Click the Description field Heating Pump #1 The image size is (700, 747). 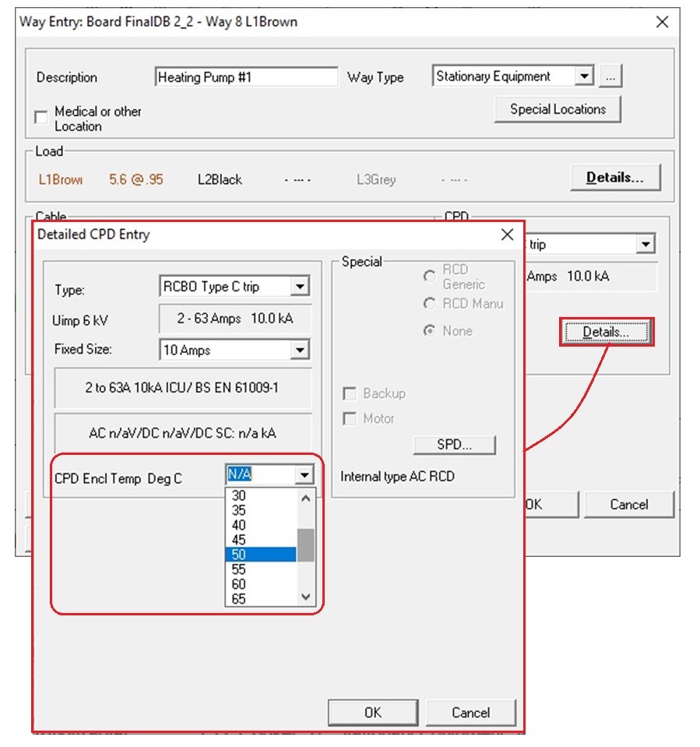pyautogui.click(x=247, y=76)
